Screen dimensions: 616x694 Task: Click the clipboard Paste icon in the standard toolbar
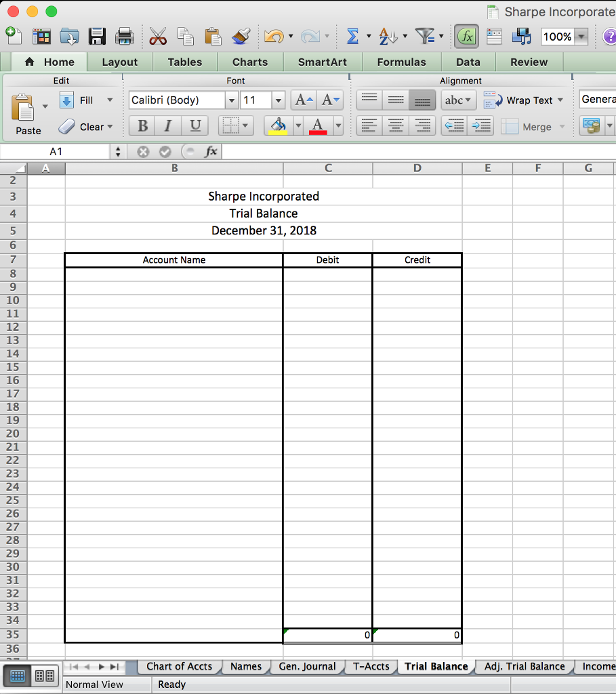coord(213,37)
